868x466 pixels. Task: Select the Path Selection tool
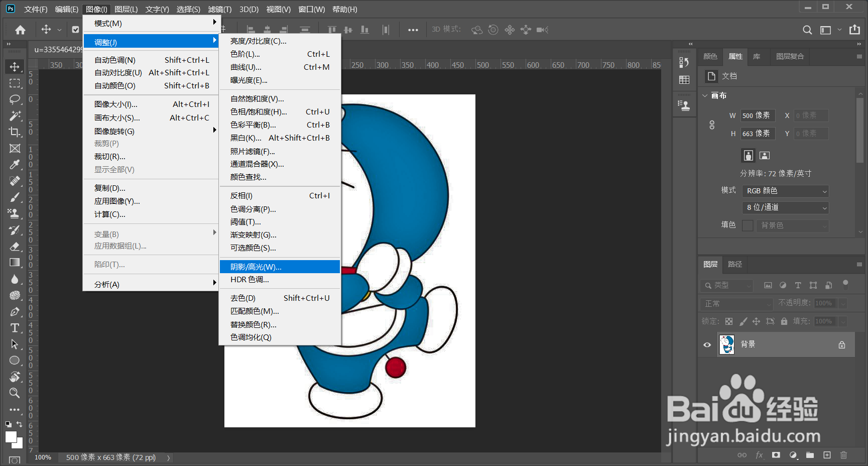[15, 344]
